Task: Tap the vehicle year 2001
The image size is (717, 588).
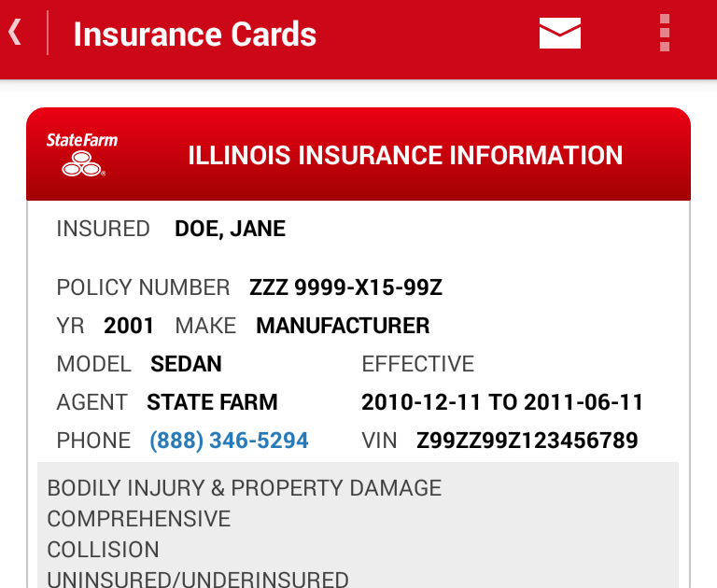Action: 129,326
